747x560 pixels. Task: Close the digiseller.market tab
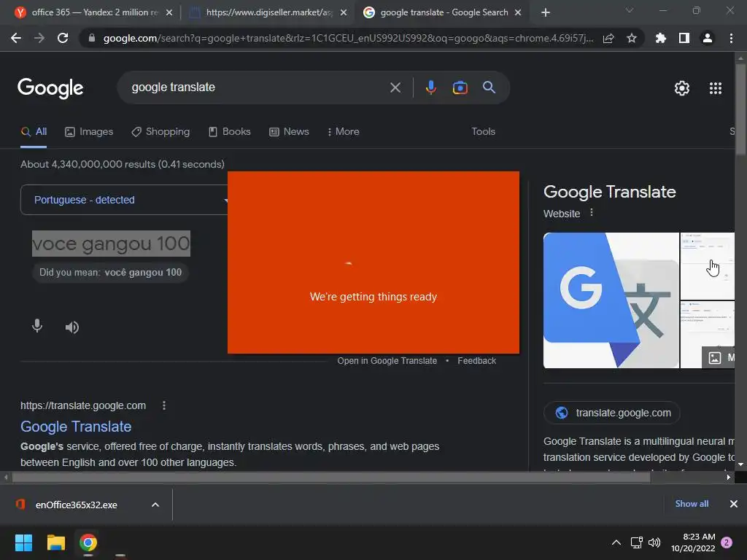(344, 12)
